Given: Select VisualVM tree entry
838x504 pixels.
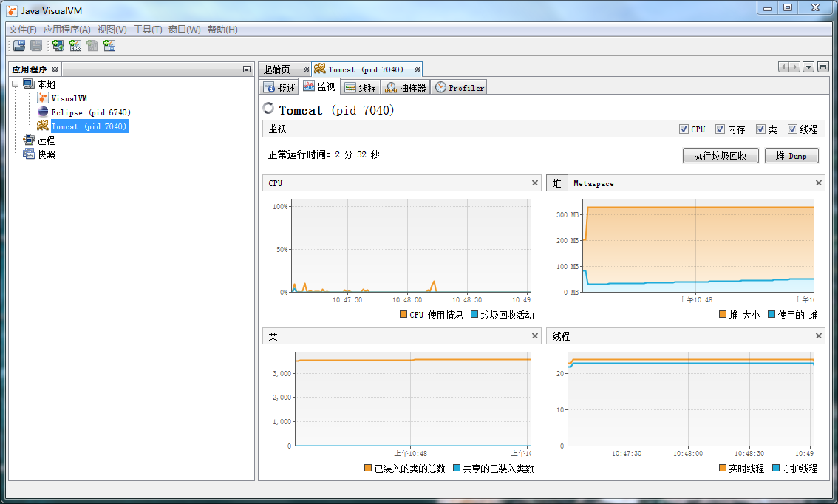Looking at the screenshot, I should pyautogui.click(x=69, y=98).
